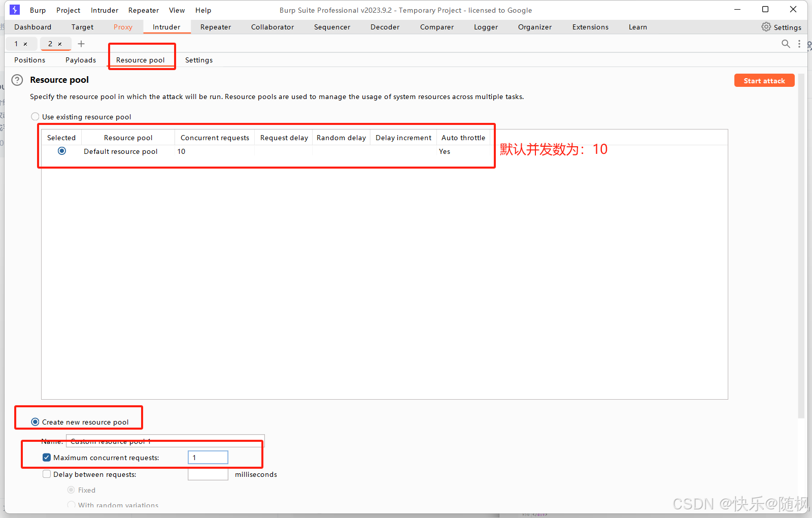
Task: Open the Project menu
Action: point(68,10)
